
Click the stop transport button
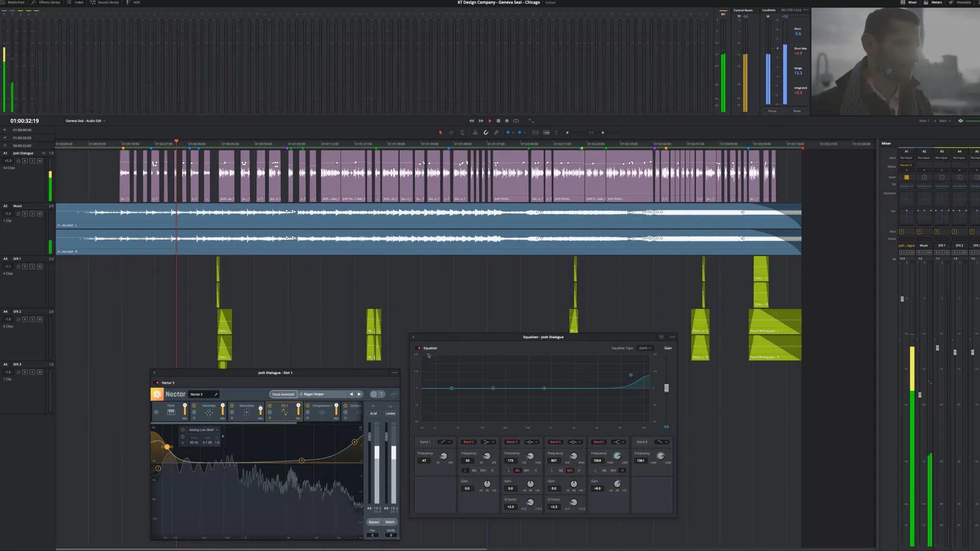[x=498, y=121]
